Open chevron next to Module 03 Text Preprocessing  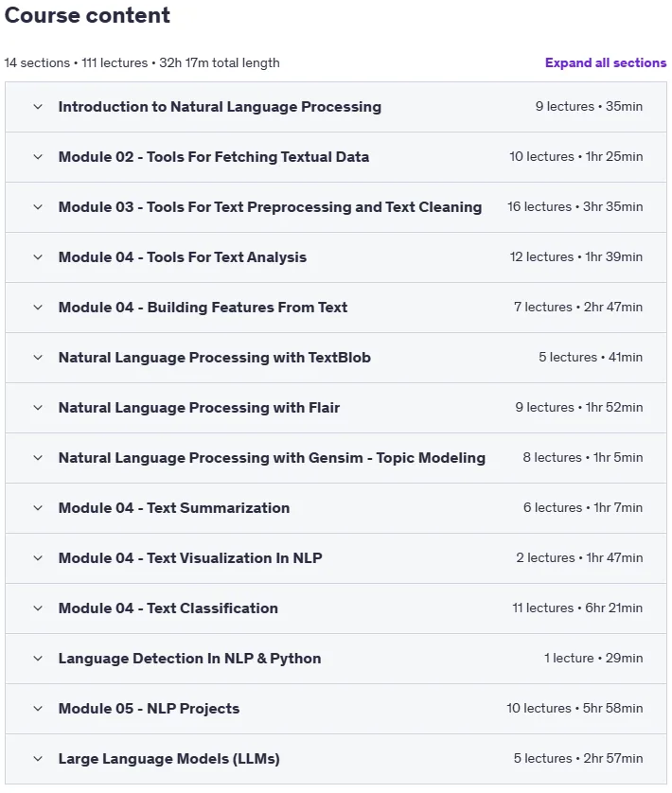(x=38, y=207)
